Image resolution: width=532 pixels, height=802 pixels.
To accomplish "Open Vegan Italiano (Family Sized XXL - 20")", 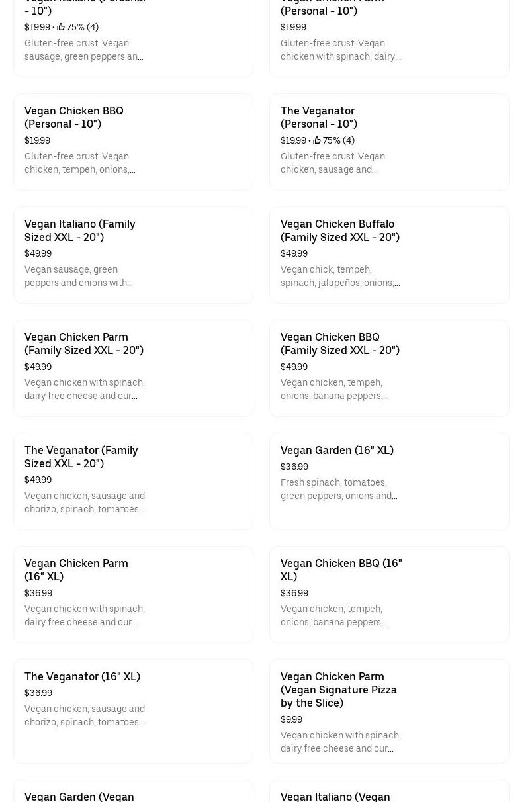I will tap(79, 230).
